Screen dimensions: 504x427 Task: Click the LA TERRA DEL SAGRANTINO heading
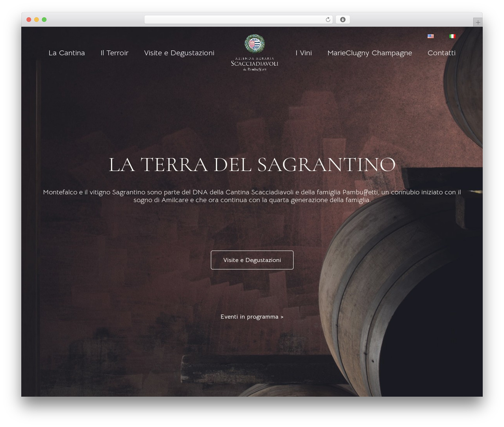click(x=252, y=165)
